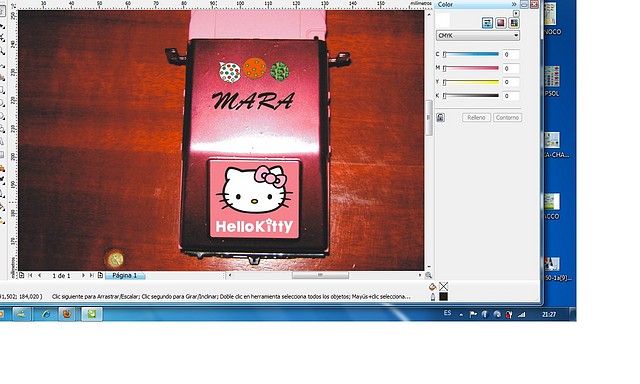The image size is (640, 384).
Task: Click the Cyan slider track
Action: [471, 54]
